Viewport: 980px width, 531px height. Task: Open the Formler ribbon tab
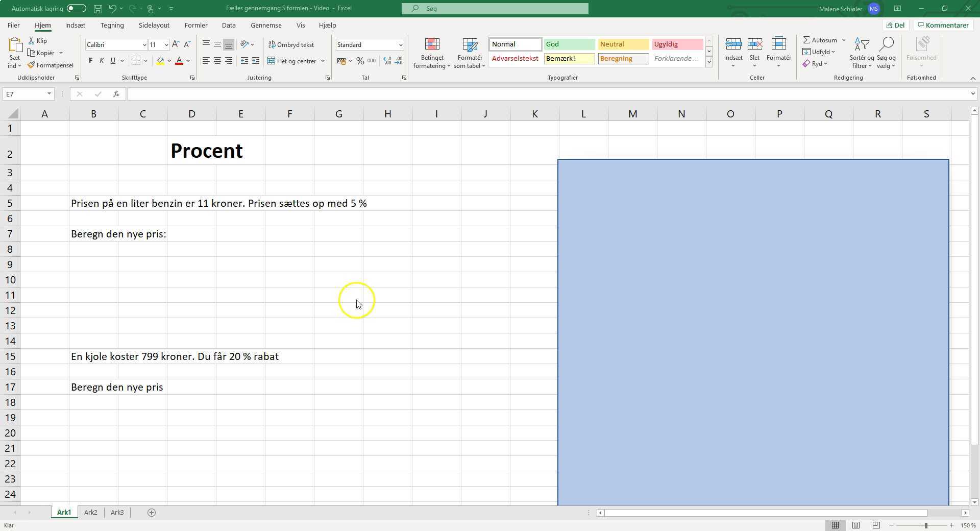coord(196,25)
